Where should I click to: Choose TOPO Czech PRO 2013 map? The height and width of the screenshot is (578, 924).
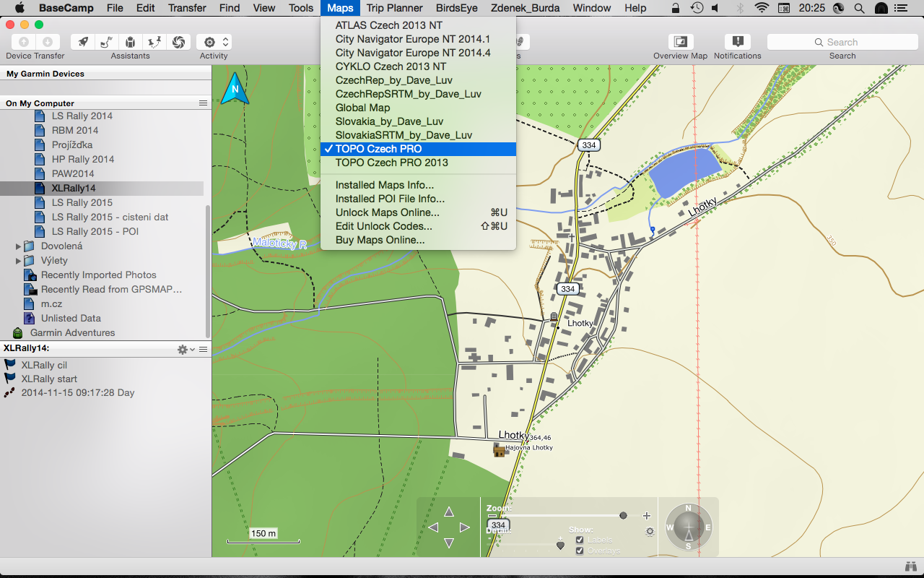(419, 163)
